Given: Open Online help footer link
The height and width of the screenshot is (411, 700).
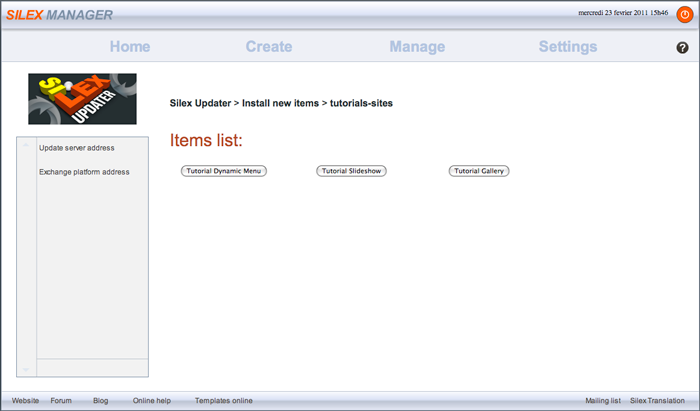Looking at the screenshot, I should click(152, 401).
